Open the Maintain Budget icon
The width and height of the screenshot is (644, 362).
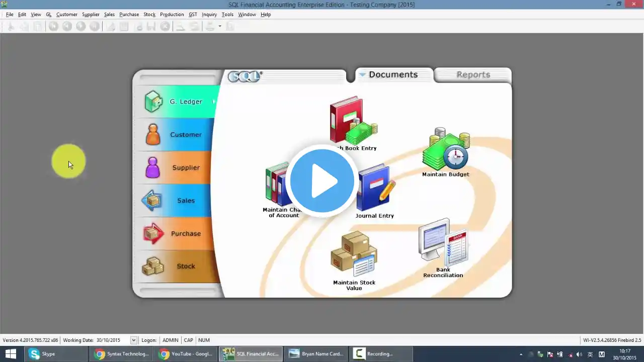point(446,152)
